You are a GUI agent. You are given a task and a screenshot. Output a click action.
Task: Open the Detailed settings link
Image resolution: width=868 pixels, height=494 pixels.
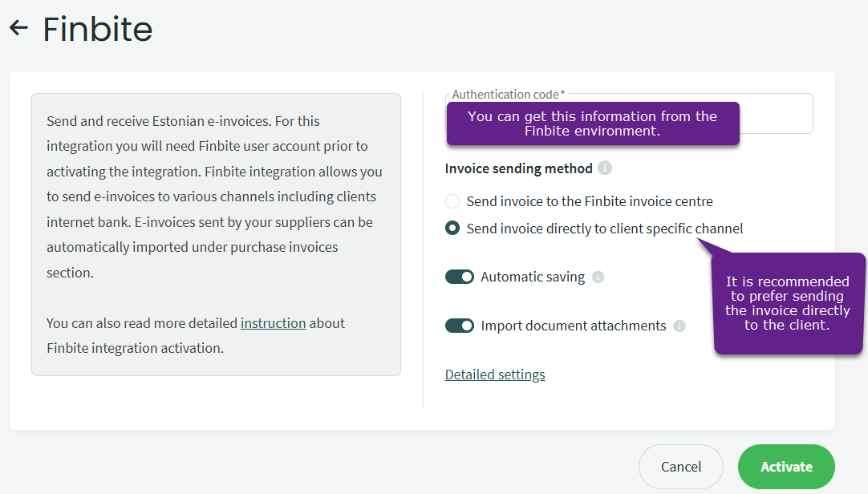[x=495, y=375]
